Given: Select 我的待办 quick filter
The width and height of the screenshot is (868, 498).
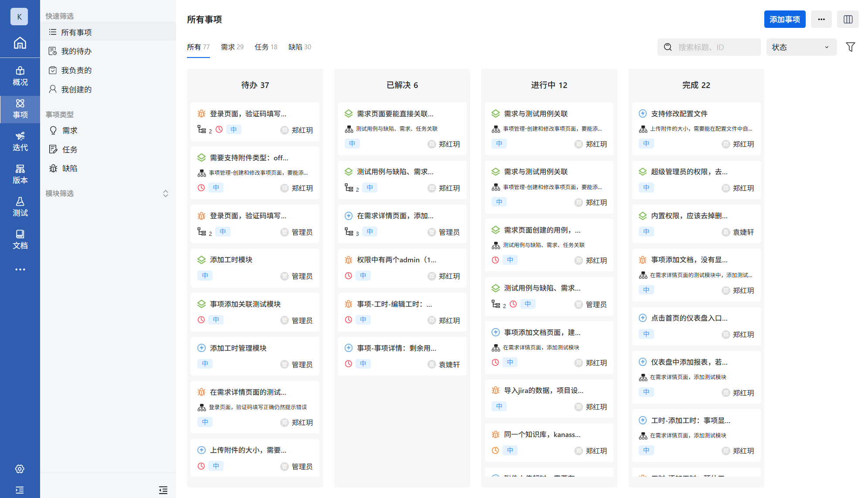Looking at the screenshot, I should click(76, 51).
